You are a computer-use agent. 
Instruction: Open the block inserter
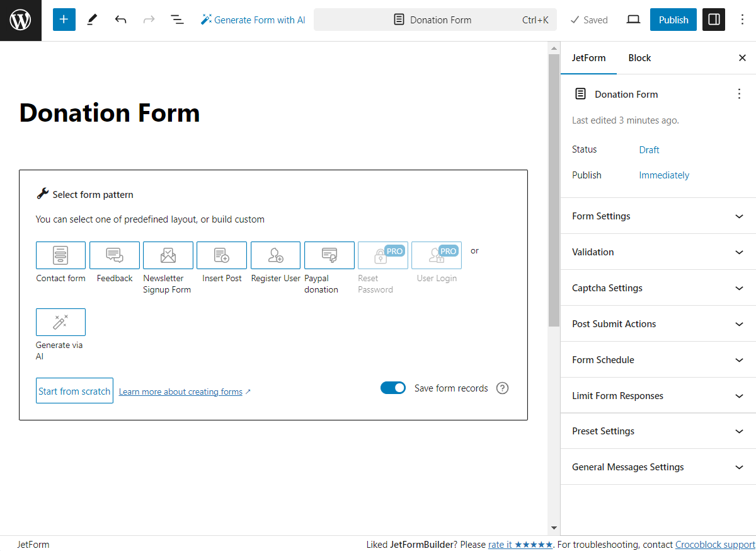coord(64,20)
